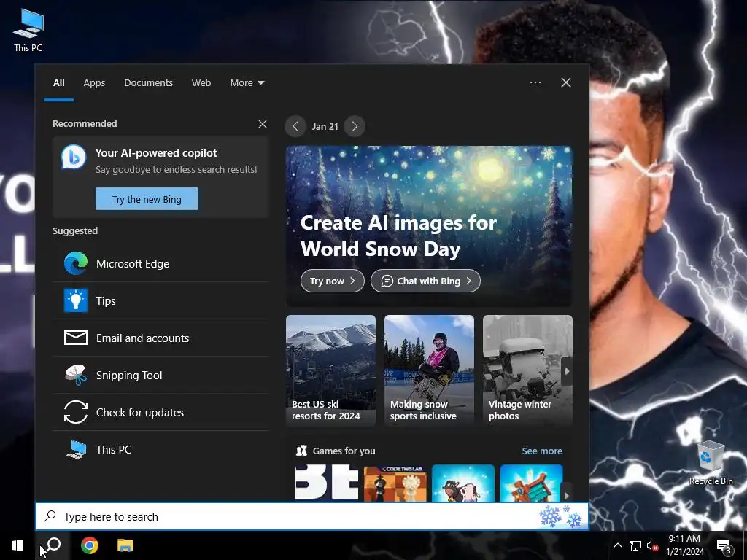Click the Games for you chess icon
Image resolution: width=747 pixels, height=560 pixels.
coord(301,451)
